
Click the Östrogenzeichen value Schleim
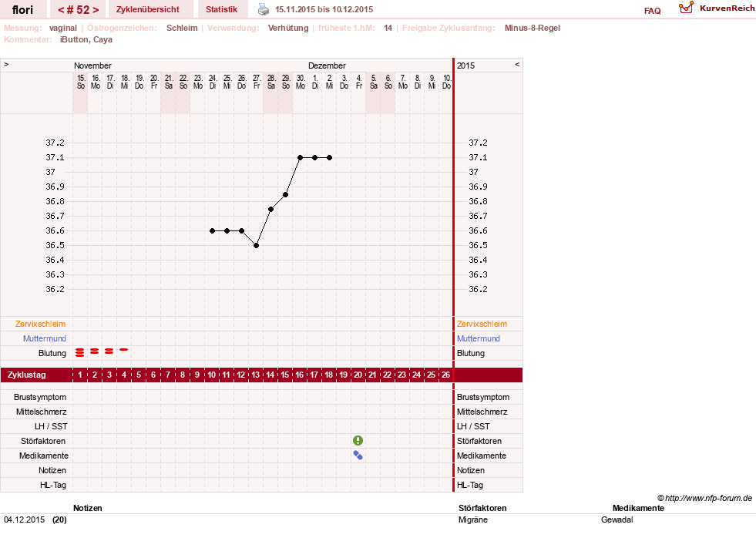tap(182, 28)
